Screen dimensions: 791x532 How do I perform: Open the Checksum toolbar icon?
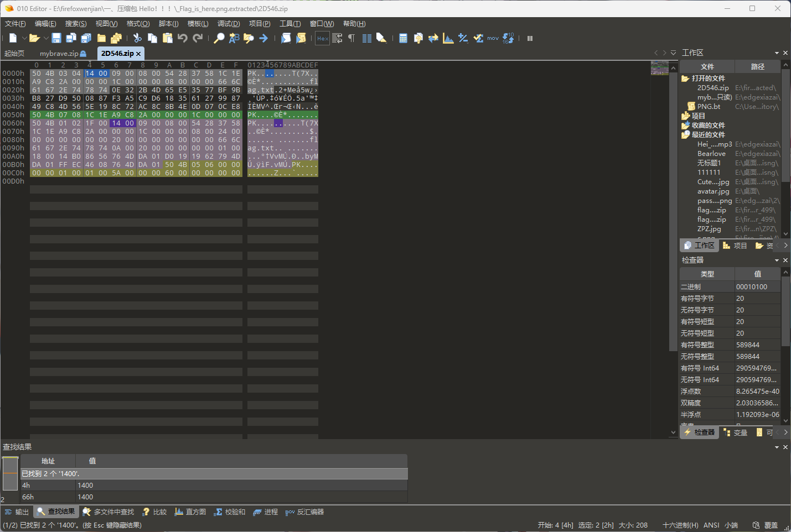[478, 38]
